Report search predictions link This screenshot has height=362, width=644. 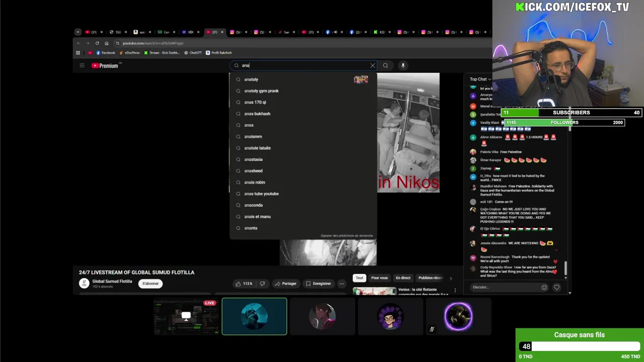pos(347,236)
